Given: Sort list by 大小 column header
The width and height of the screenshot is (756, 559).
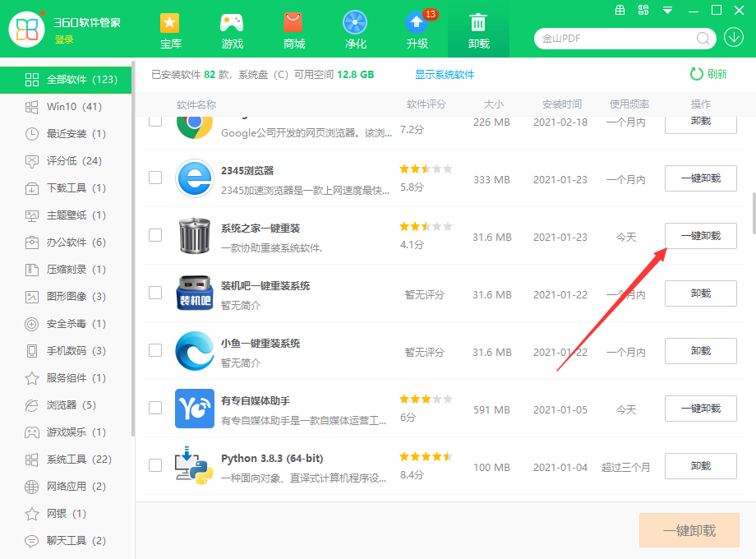Looking at the screenshot, I should 493,104.
